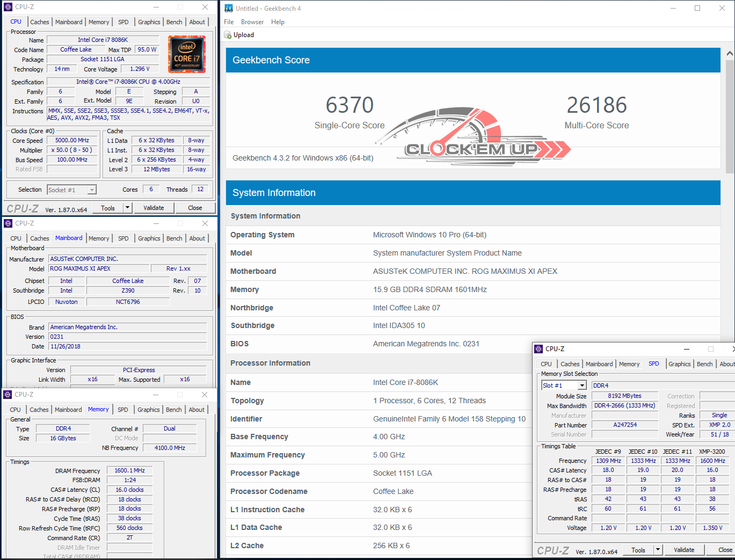Maximize the Geekbench 4 window
Viewport: 735px width, 560px height.
point(697,8)
